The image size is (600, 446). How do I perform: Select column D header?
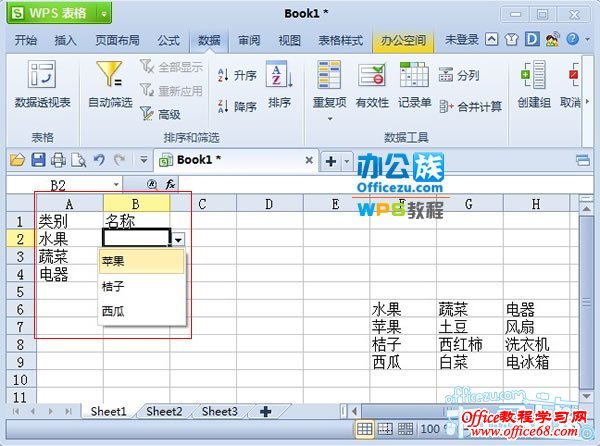click(x=270, y=203)
